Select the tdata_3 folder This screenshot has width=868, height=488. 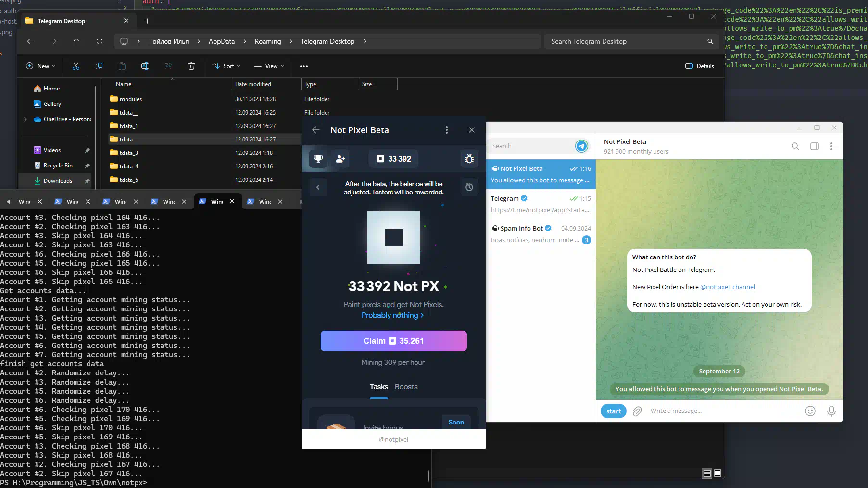[x=129, y=153]
